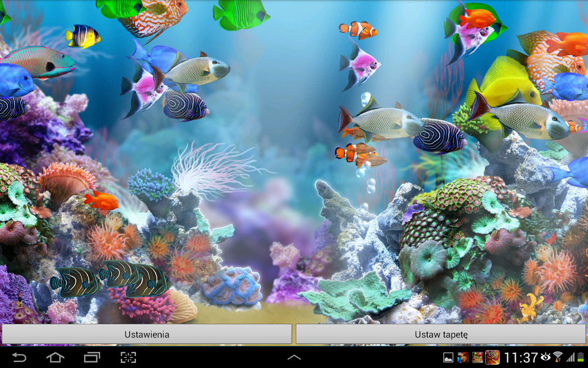This screenshot has height=368, width=588.
Task: Open the picture notification icon
Action: click(448, 357)
